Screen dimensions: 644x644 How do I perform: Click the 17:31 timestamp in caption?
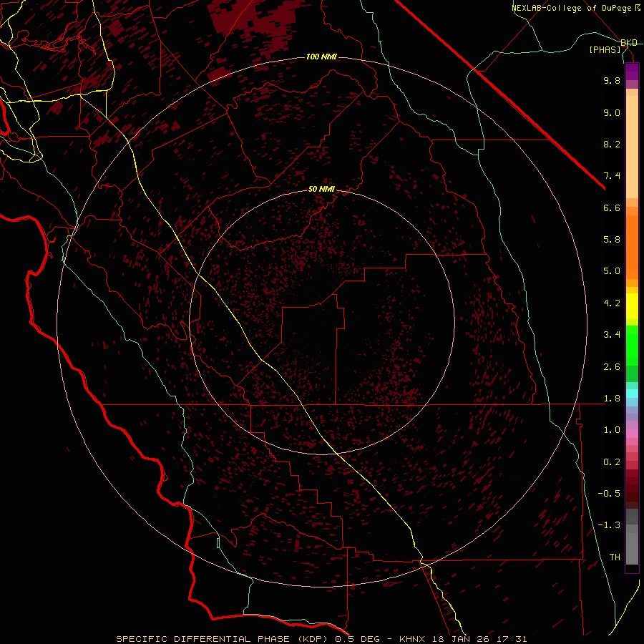click(513, 639)
